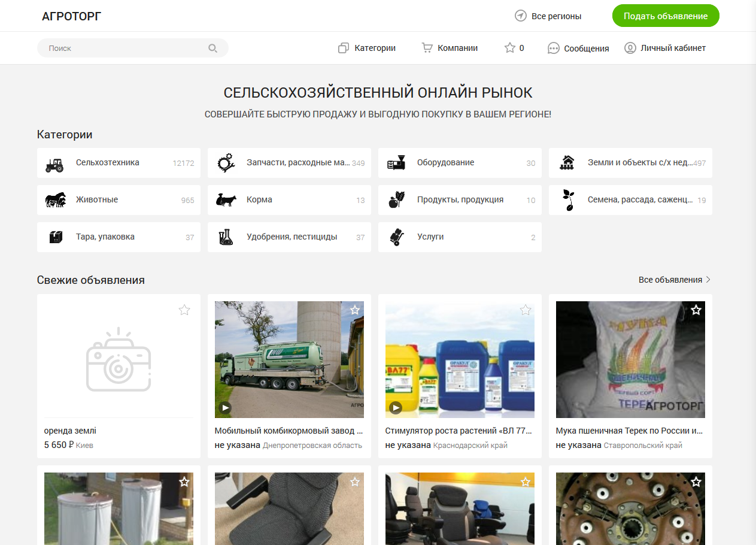Click the search magnifier icon
756x545 pixels.
(212, 49)
